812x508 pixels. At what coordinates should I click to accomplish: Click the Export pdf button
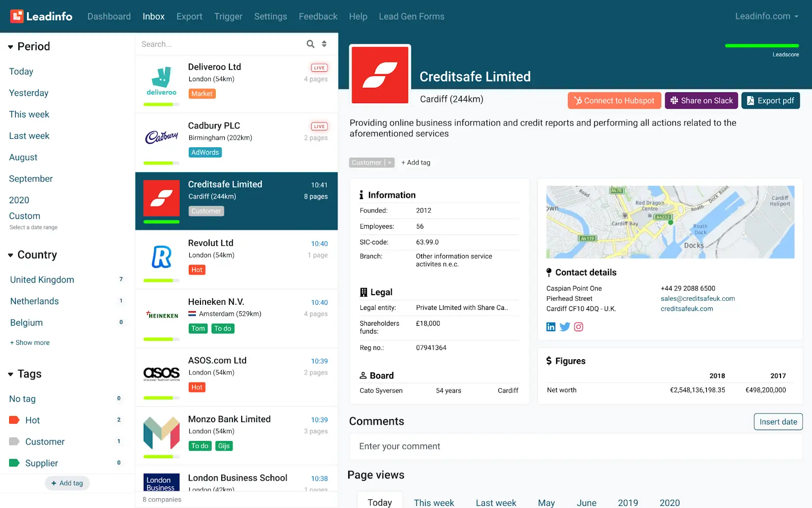pos(770,100)
